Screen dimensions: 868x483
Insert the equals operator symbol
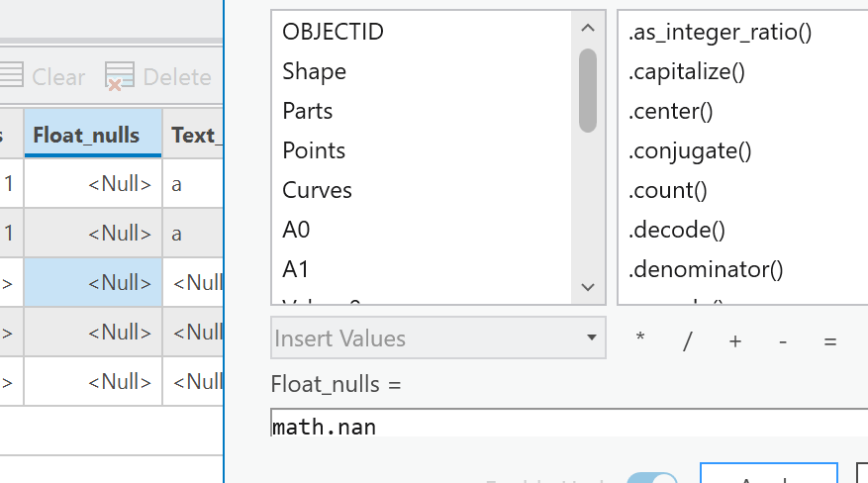(830, 339)
